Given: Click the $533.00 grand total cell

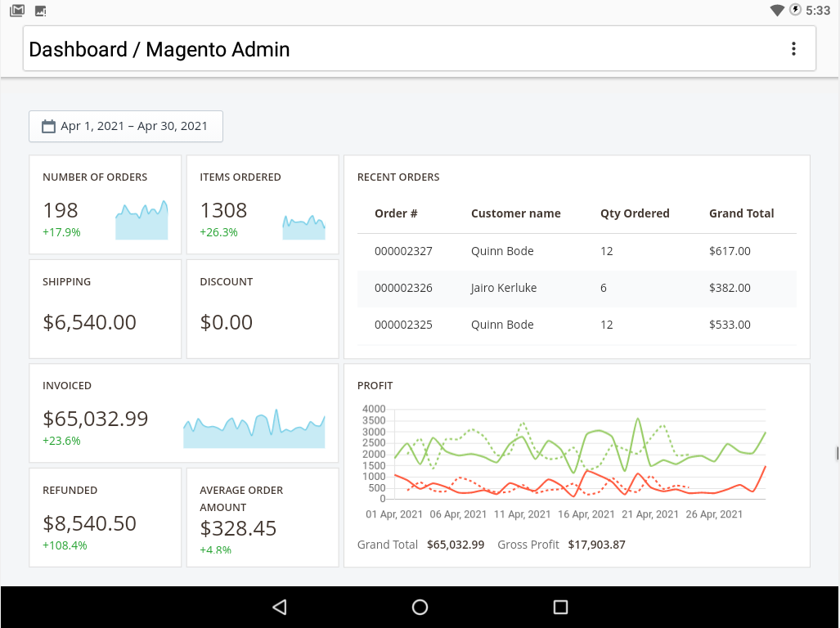Looking at the screenshot, I should point(730,325).
